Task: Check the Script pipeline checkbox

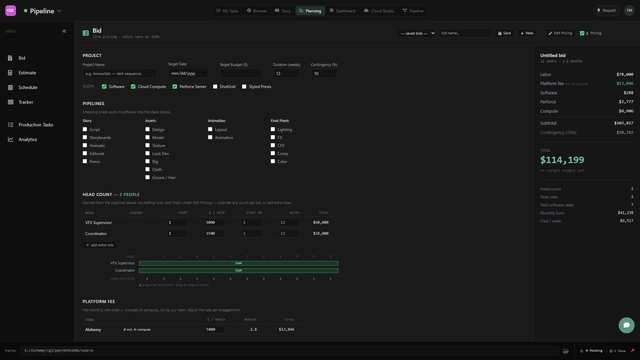Action: 85,129
